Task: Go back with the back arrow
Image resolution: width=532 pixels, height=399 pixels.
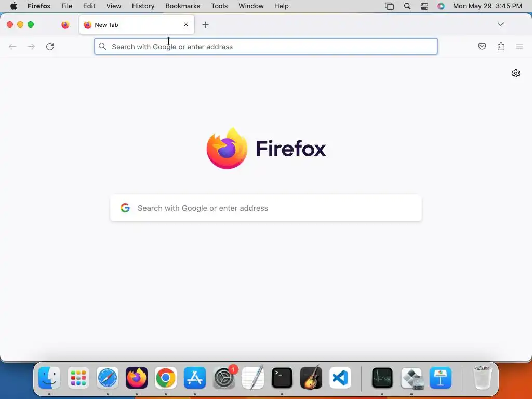Action: 12,46
